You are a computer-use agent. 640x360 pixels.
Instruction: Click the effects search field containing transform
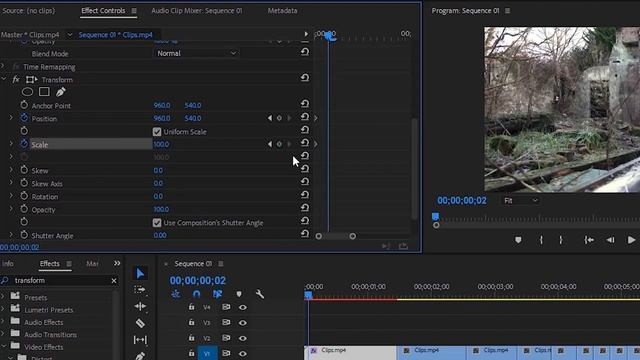coord(60,280)
